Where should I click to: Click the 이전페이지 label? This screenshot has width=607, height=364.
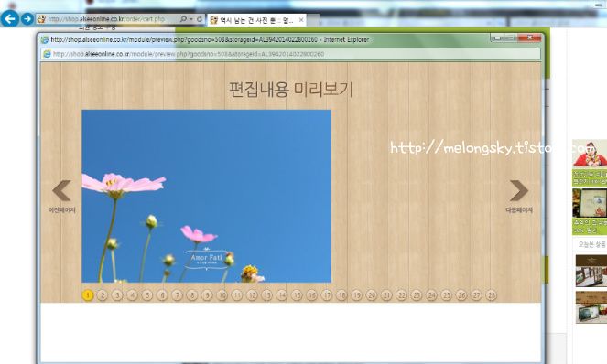(x=62, y=210)
